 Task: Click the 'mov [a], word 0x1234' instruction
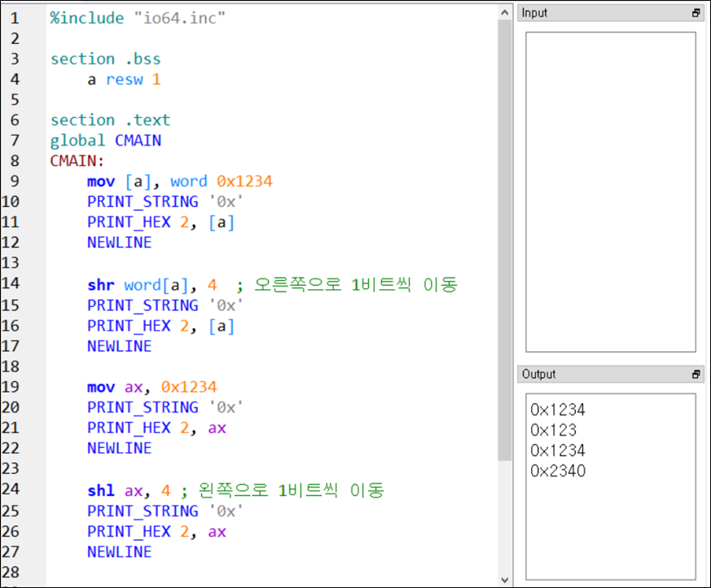[x=179, y=182]
